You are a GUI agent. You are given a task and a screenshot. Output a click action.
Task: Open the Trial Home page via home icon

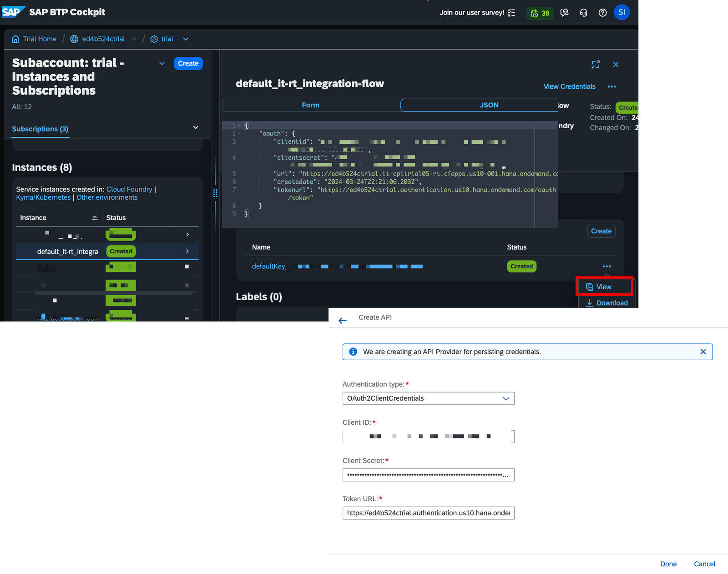[16, 39]
